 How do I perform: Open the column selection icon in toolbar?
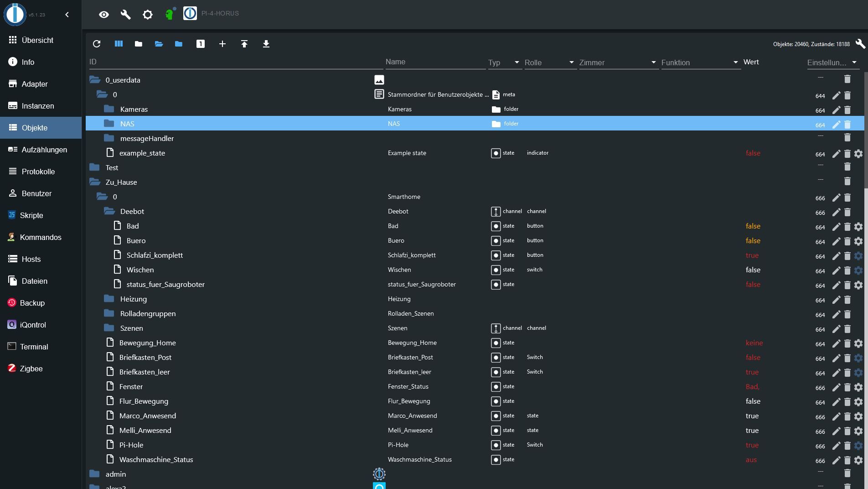tap(119, 44)
